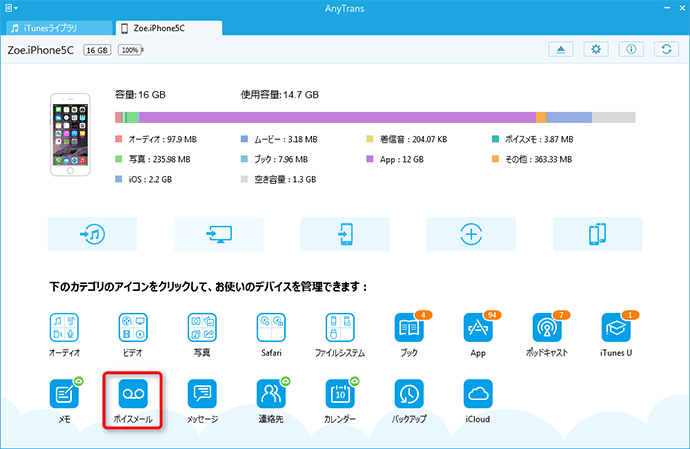Open the Messages (メッセージ) category

[x=202, y=394]
